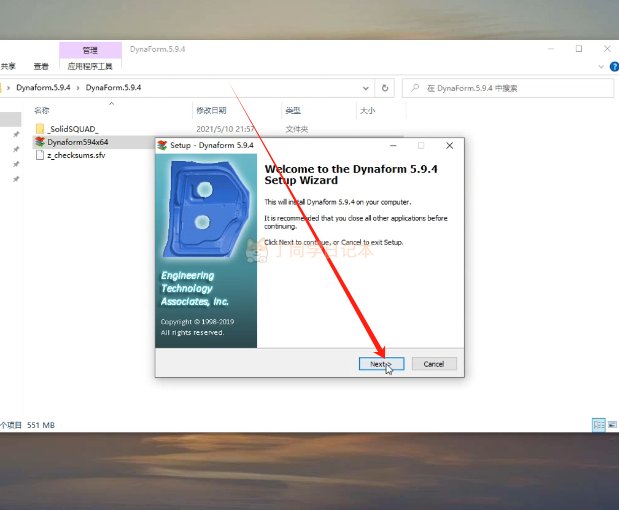The width and height of the screenshot is (619, 510).
Task: Click the z_checksums.sfv file name
Action: click(76, 155)
